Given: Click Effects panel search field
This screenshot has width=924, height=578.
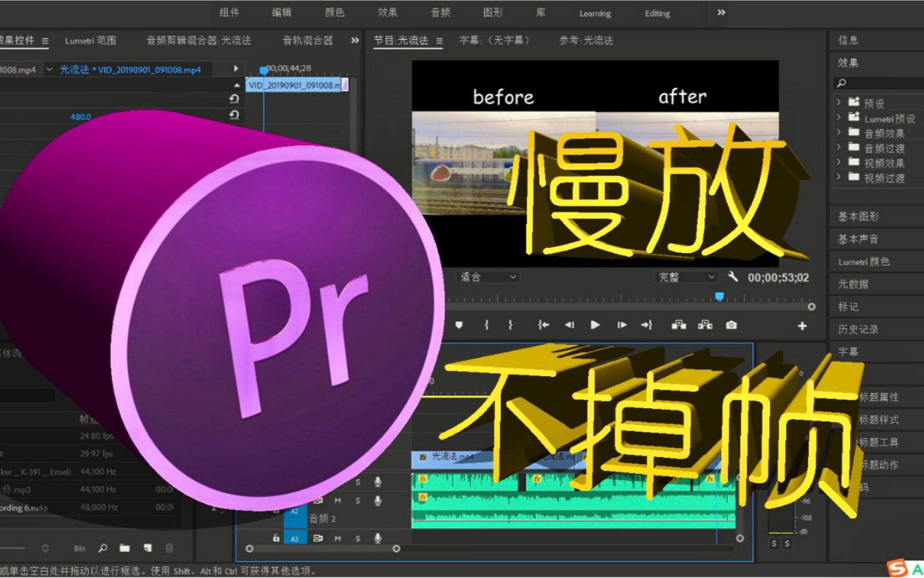Looking at the screenshot, I should pos(878,83).
